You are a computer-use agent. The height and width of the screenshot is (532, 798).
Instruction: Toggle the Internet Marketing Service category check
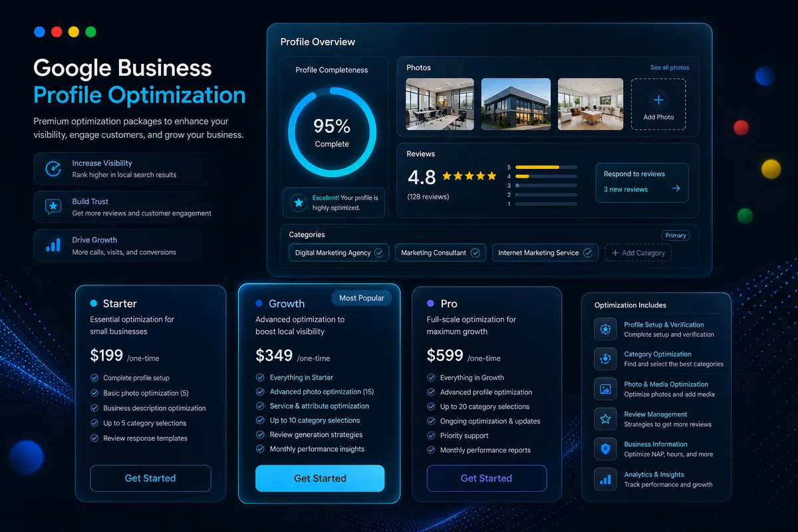tap(588, 253)
